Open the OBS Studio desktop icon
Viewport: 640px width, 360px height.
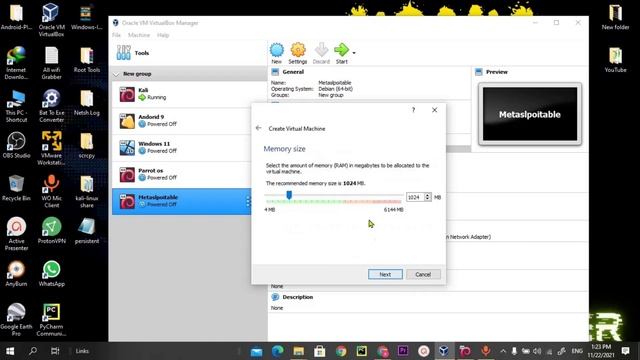click(x=16, y=145)
